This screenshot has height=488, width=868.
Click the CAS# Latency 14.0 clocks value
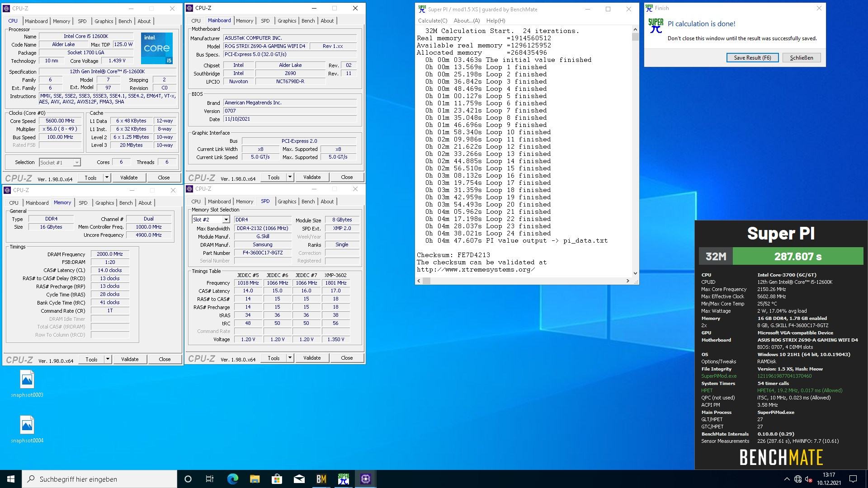tap(110, 270)
